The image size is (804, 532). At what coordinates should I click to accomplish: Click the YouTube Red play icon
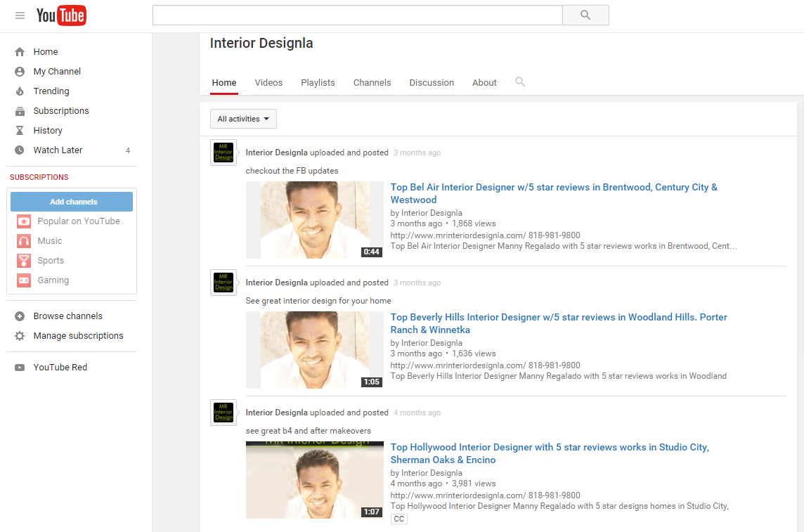pyautogui.click(x=20, y=368)
